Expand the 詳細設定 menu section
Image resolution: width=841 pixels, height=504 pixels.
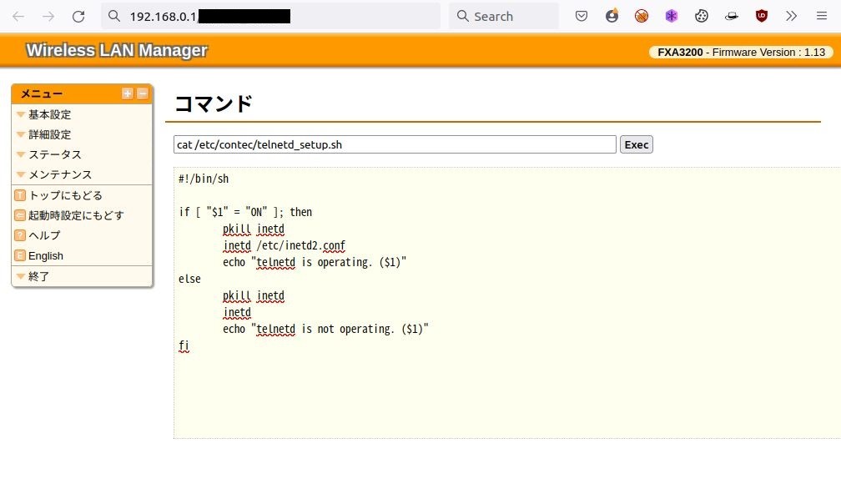[x=49, y=134]
